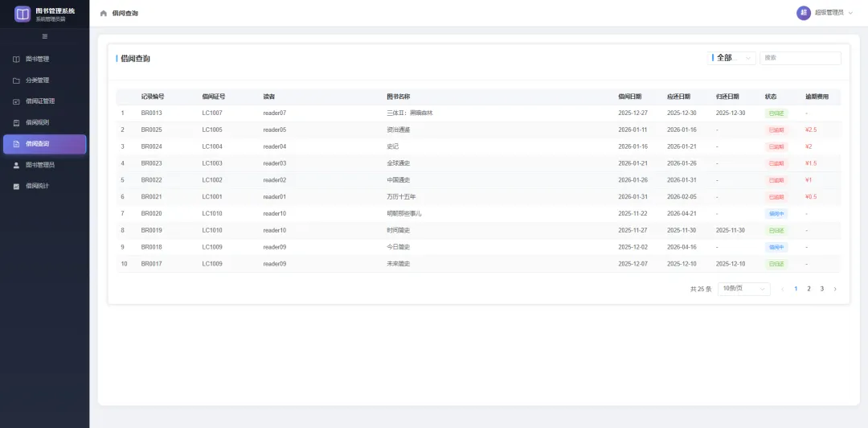Open the 借阅规则 menu item
Viewport: 868px width, 428px height.
[x=44, y=122]
